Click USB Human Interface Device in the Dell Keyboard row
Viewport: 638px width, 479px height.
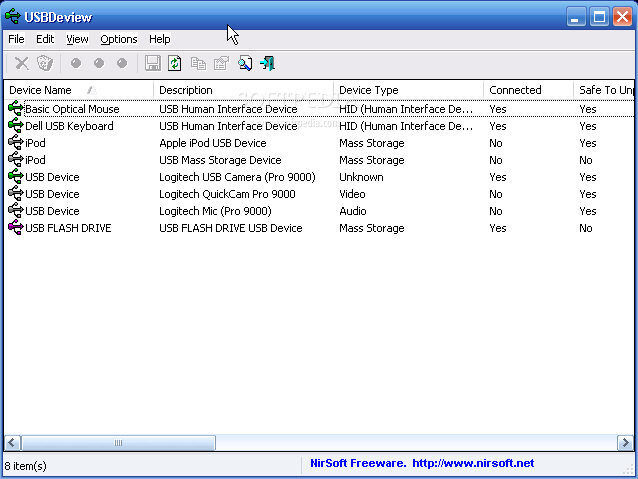[x=228, y=126]
